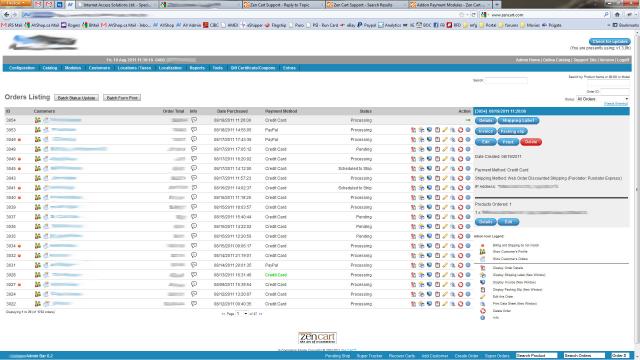Screen dimensions: 640x360
Task: Click Recover Carts link in bottom bar
Action: [402, 356]
